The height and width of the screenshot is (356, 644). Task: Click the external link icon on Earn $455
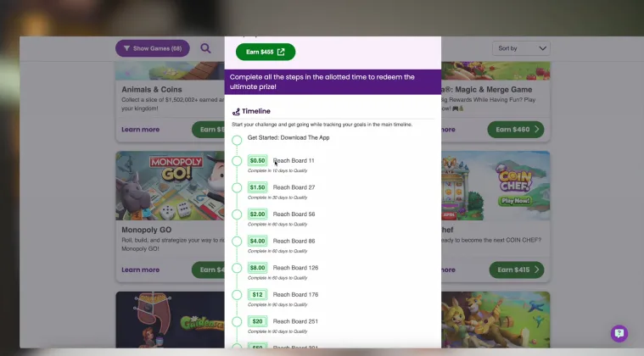pos(281,52)
